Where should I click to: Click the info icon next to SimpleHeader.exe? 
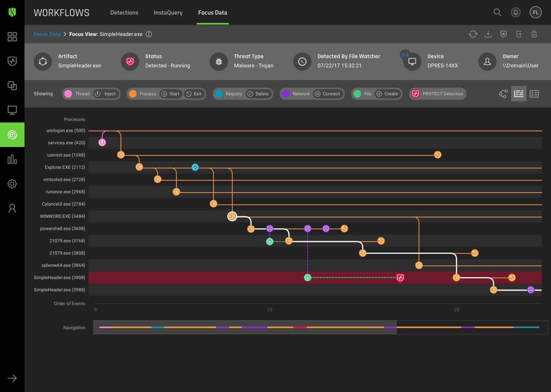pos(149,34)
